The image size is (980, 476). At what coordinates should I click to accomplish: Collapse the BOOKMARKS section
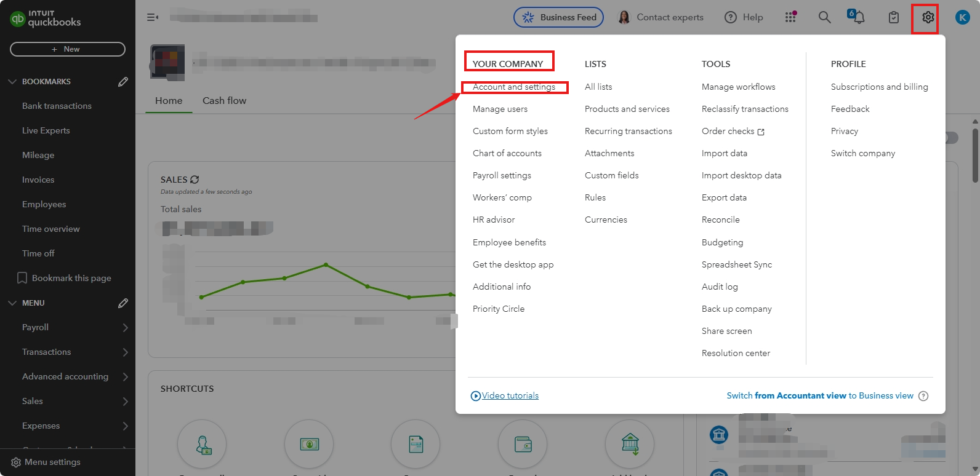coord(12,82)
